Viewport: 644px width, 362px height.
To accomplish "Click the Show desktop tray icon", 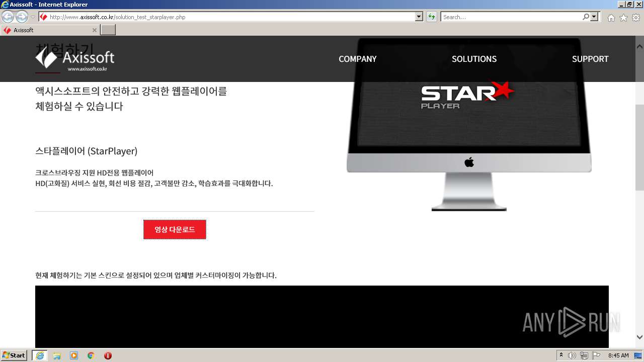I will click(x=638, y=355).
